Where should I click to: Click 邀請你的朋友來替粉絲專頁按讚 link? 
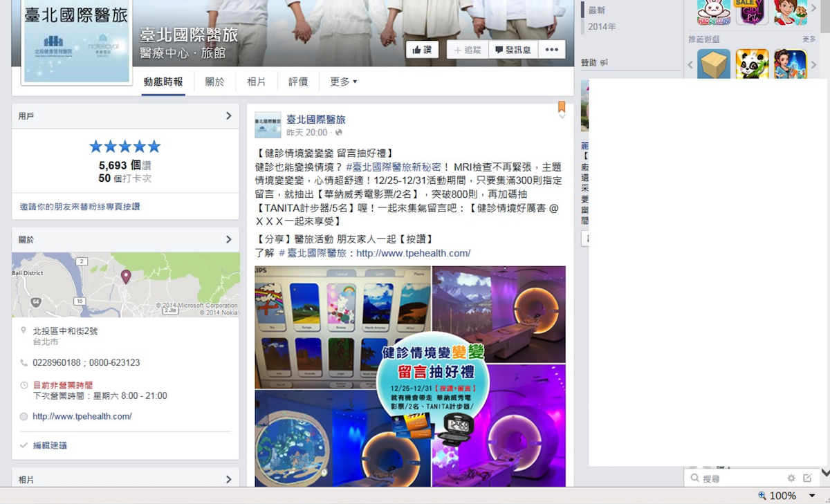click(x=80, y=207)
